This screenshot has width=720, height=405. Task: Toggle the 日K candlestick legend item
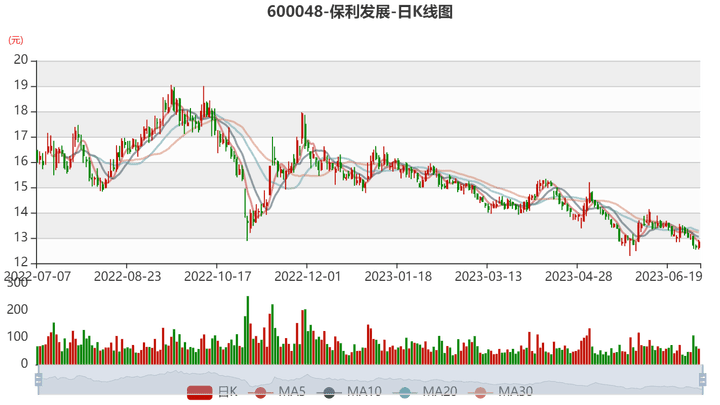212,392
